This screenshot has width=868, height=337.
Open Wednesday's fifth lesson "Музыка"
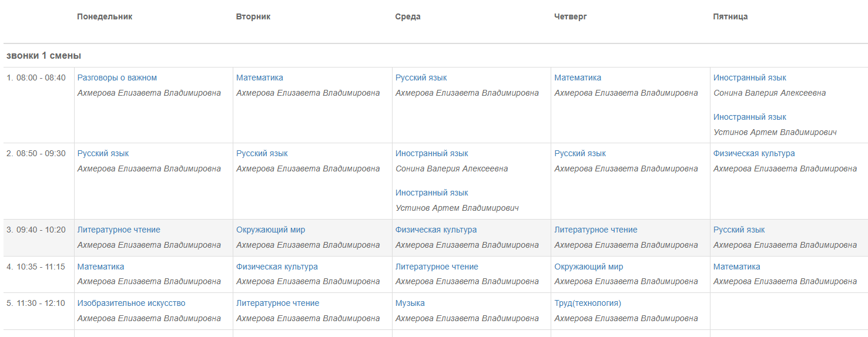(x=410, y=304)
